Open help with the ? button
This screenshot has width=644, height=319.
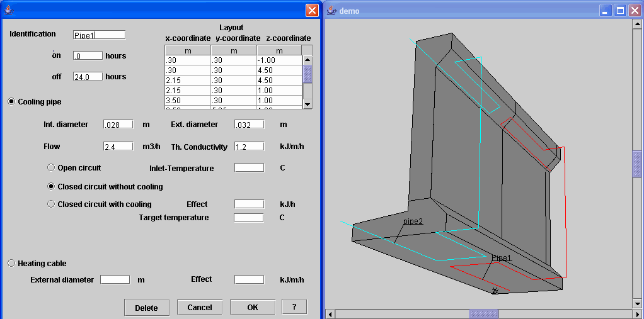coord(294,306)
